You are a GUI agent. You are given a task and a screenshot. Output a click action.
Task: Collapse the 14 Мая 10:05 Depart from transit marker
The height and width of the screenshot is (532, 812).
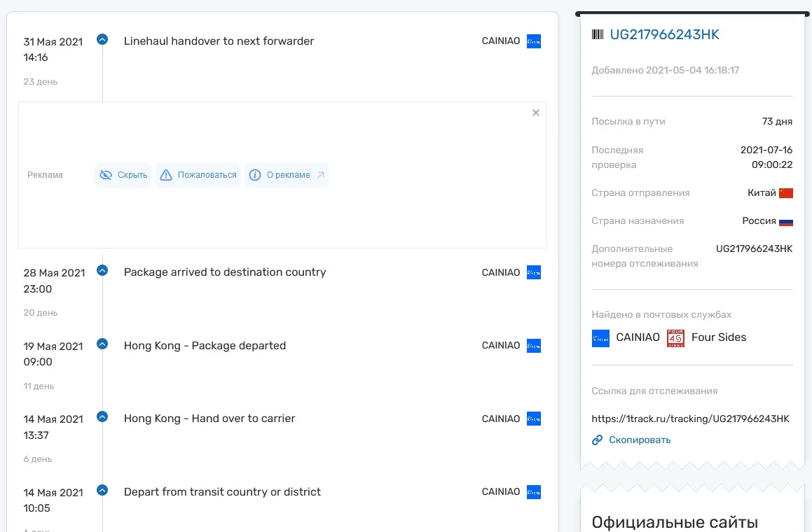tap(102, 490)
